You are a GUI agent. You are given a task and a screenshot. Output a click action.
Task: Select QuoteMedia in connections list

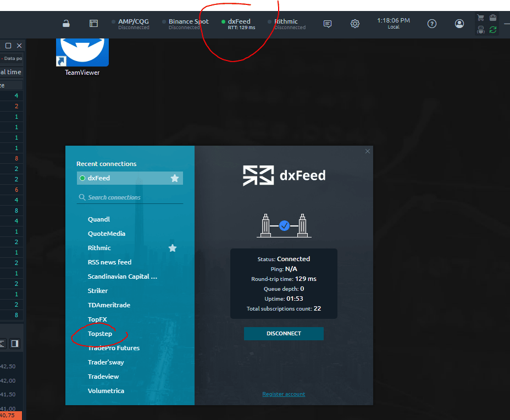point(107,234)
